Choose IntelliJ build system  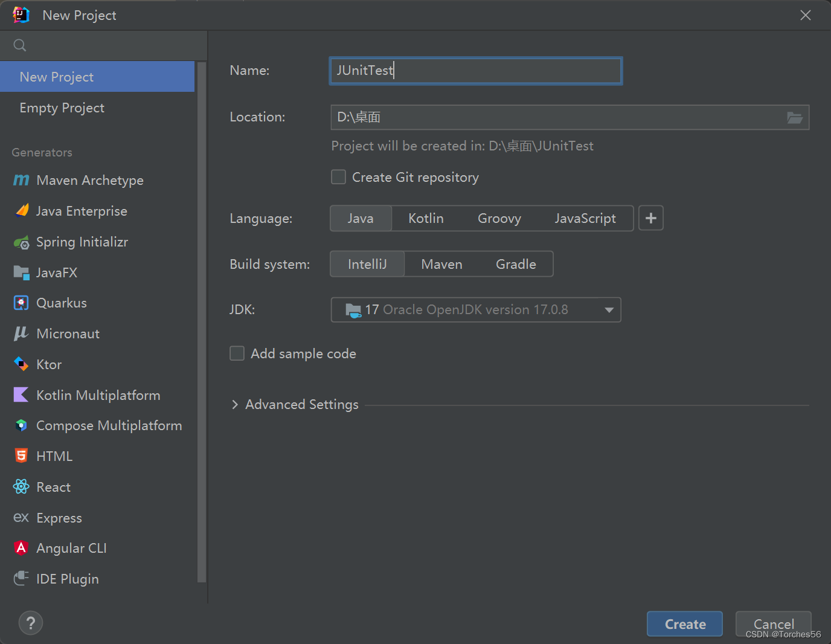(x=367, y=264)
